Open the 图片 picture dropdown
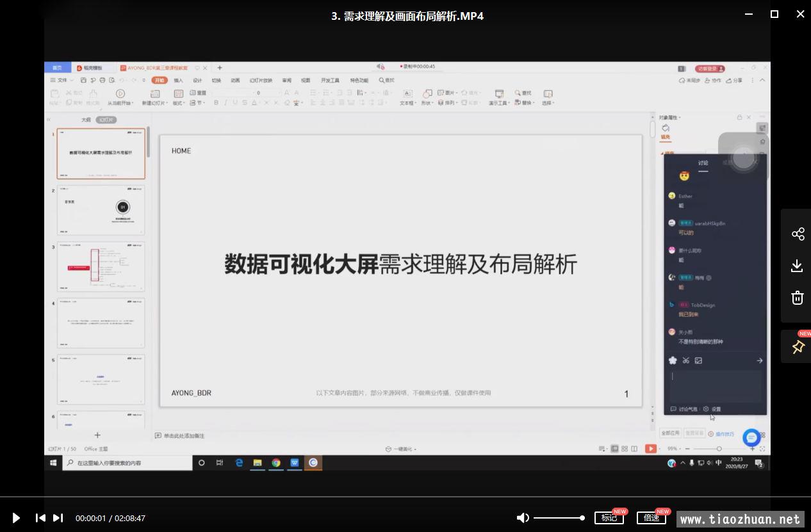Screen dimensions: 811x532 coord(448,93)
